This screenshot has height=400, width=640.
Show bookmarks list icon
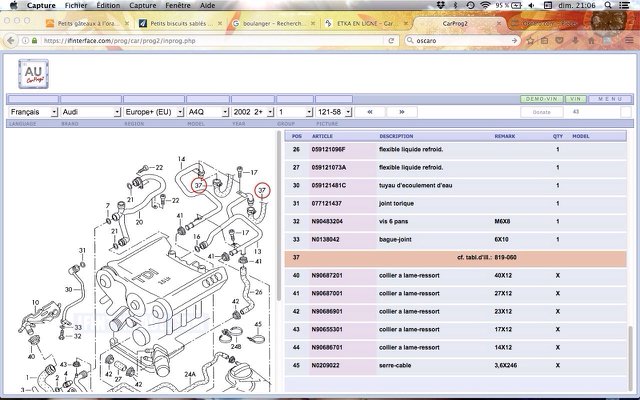pos(544,40)
